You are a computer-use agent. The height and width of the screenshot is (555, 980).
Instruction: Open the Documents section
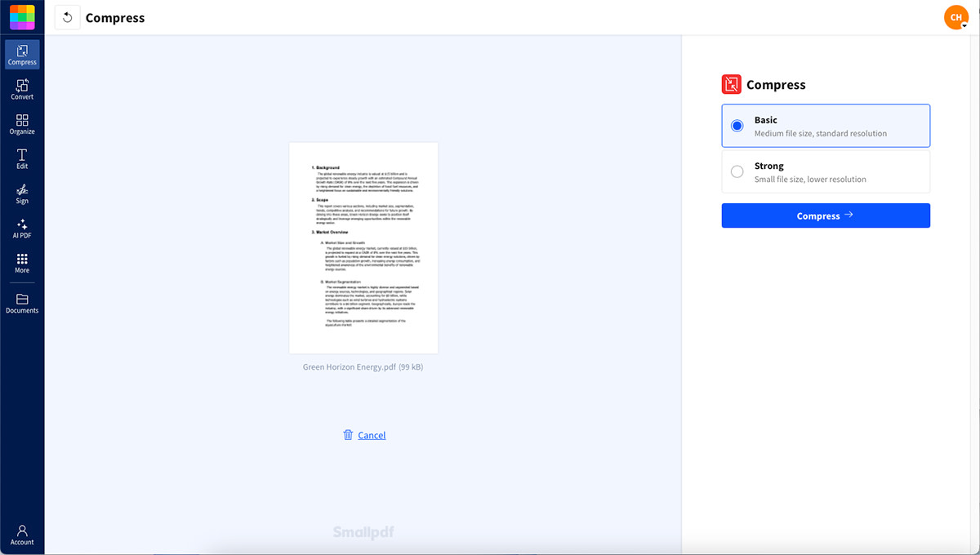(22, 304)
